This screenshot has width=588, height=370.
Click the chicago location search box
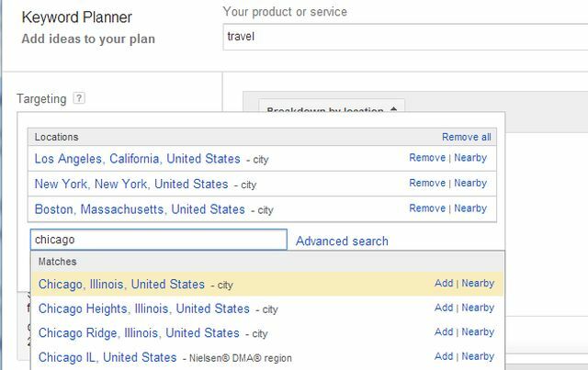(x=159, y=240)
